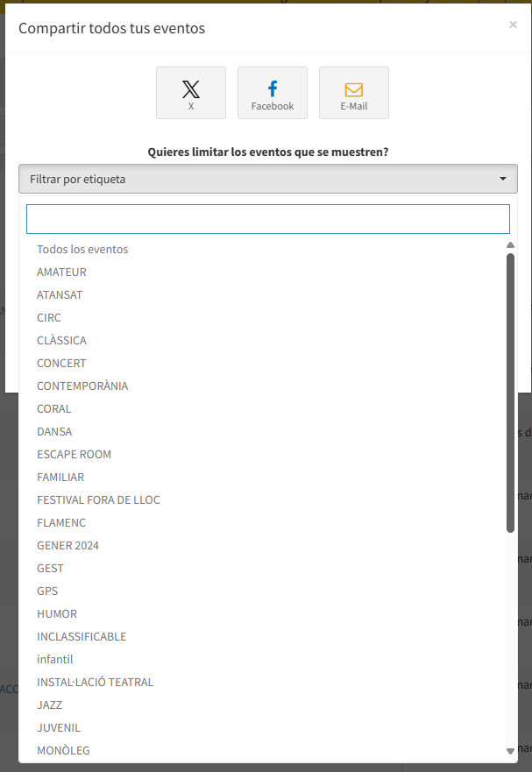Select CLÀSSICA from the tag list
Screen dimensions: 532x772
61,341
